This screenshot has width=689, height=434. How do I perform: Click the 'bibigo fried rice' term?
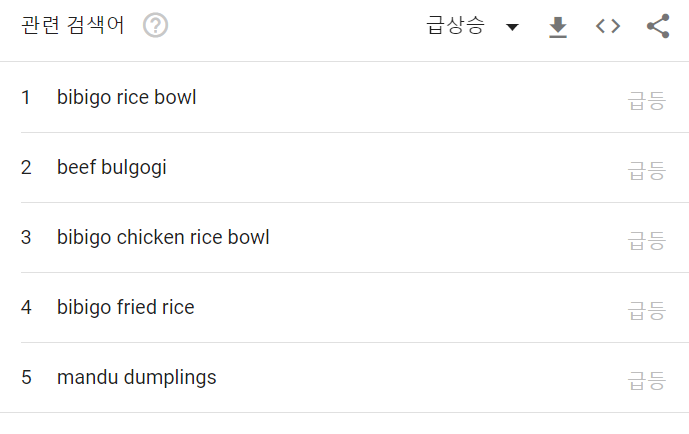[x=126, y=307]
